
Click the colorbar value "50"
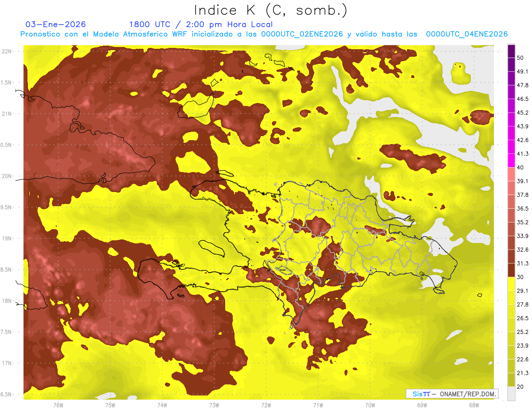pyautogui.click(x=521, y=58)
